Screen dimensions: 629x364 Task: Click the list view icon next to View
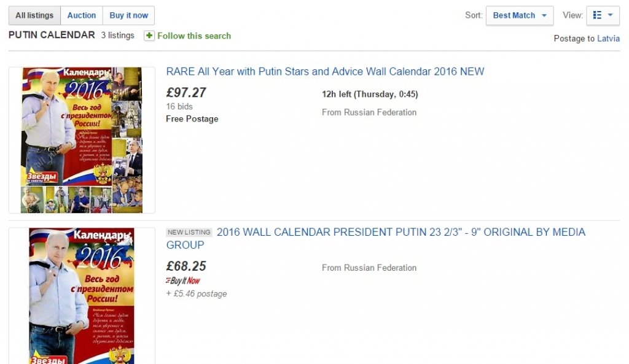point(597,15)
